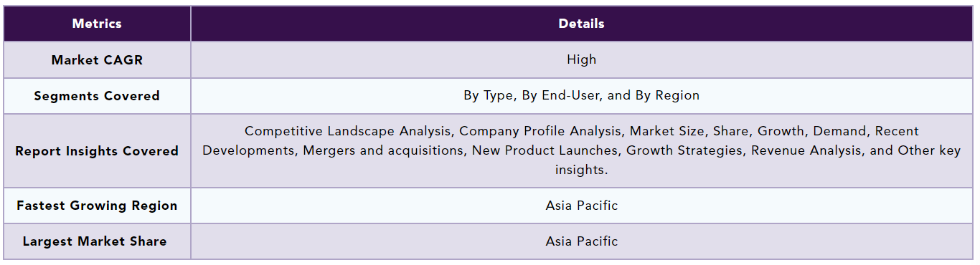This screenshot has width=980, height=265.
Task: Click the trailing word insights.
Action: [581, 170]
